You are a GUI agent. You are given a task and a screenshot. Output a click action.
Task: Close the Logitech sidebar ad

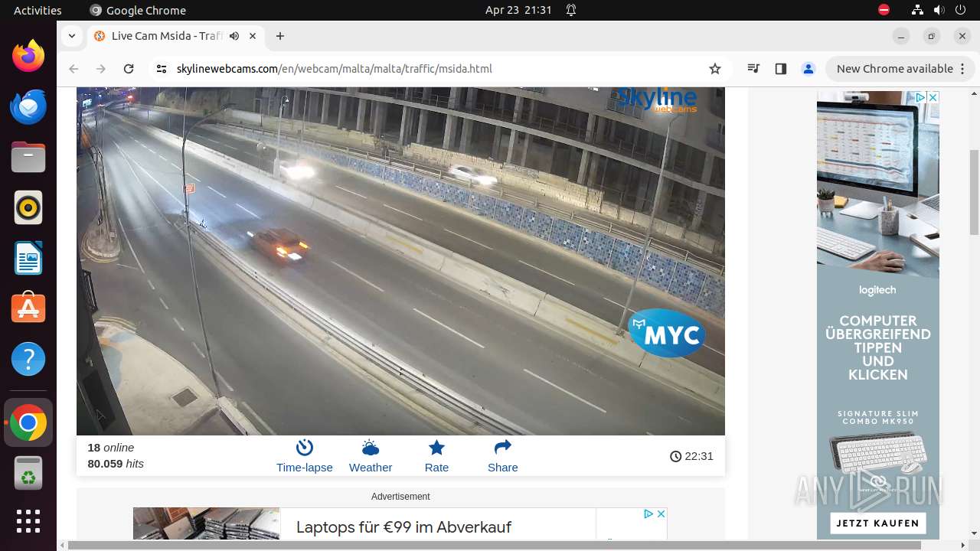pyautogui.click(x=932, y=97)
